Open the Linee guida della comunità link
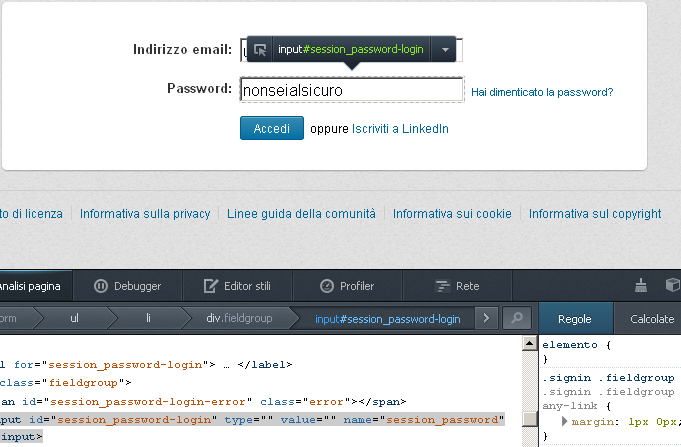This screenshot has height=447, width=681. 301,214
